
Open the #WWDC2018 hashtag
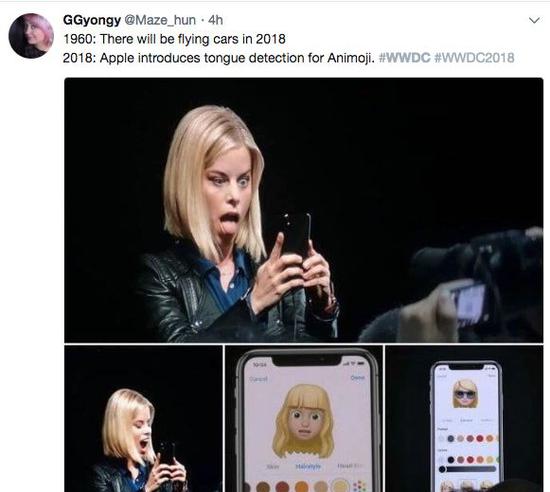click(474, 58)
